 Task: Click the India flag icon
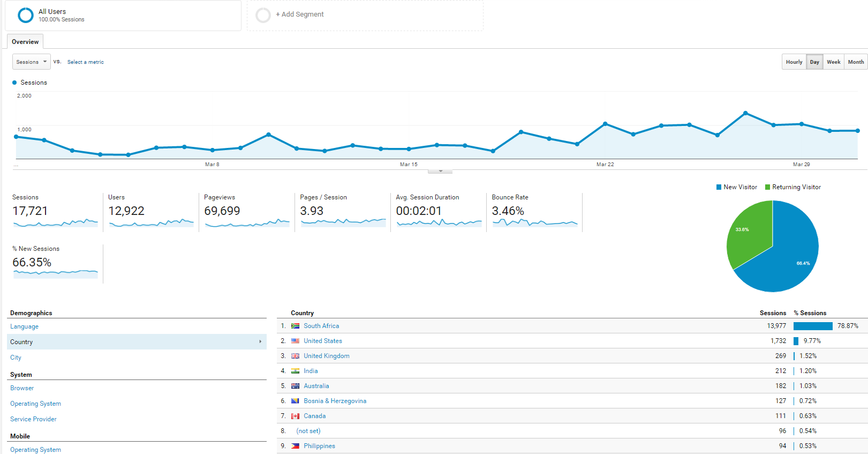[x=295, y=371]
